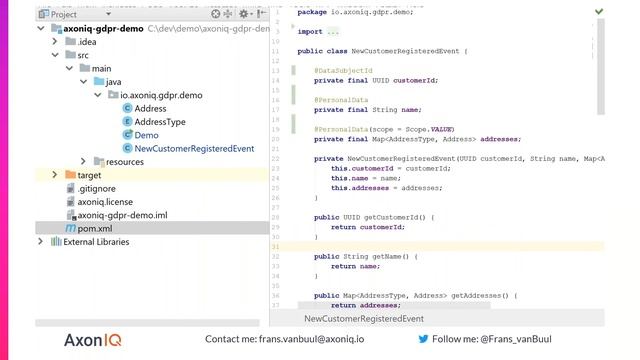Click the NewCustomerRegisteredEvent class icon

[127, 148]
